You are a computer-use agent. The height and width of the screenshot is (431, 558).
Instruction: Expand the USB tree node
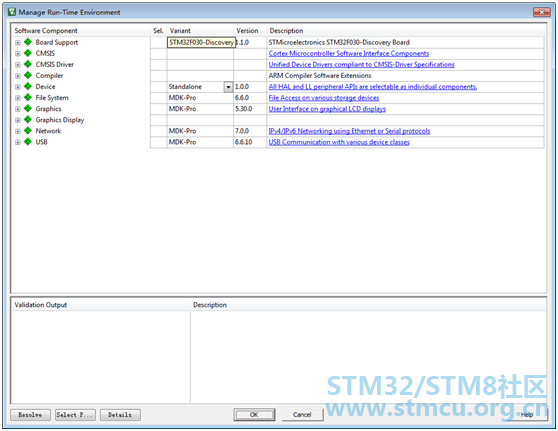click(17, 142)
